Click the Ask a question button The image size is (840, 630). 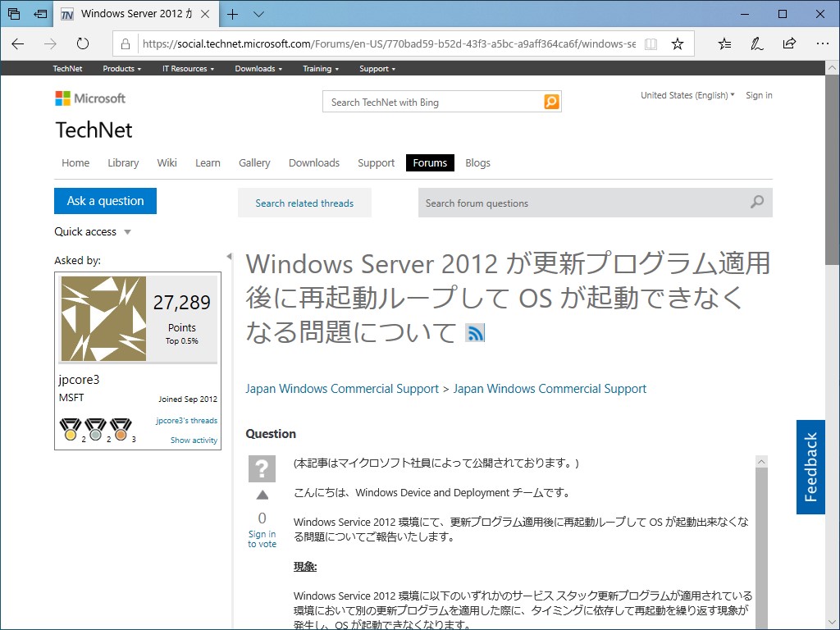click(105, 200)
